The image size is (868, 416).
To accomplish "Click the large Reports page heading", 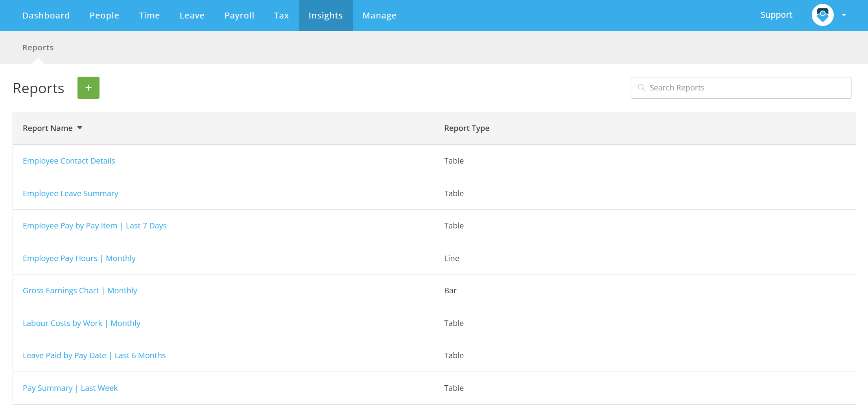I will coord(39,88).
